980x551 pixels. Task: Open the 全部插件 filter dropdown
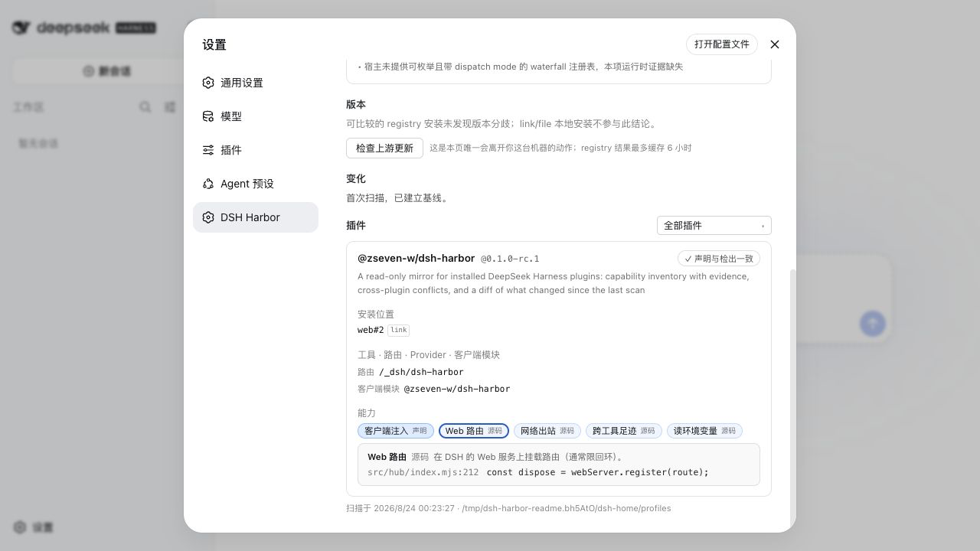(x=714, y=226)
